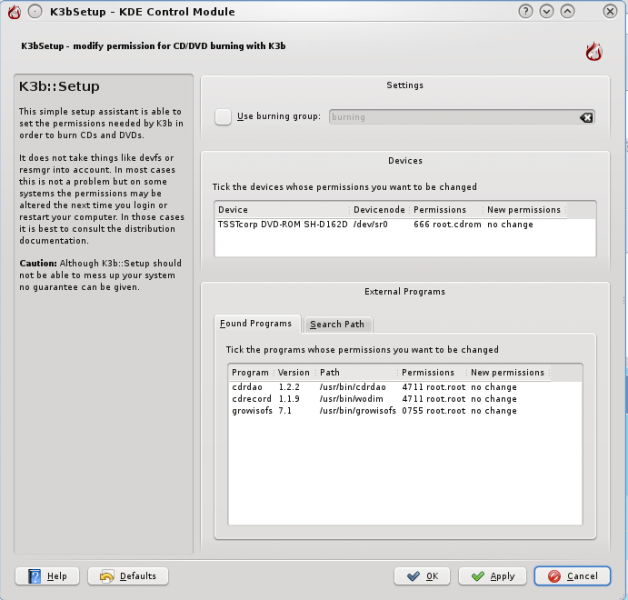The image size is (628, 600).
Task: Sort devices by Device column header
Action: (x=282, y=209)
